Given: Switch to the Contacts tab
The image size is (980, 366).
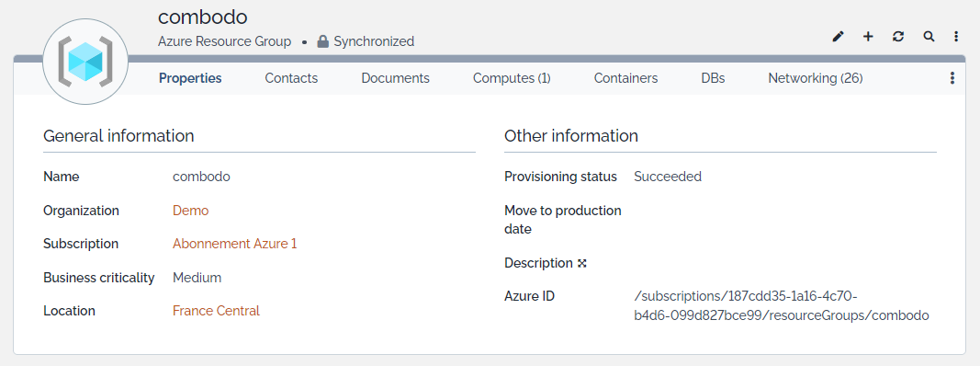Looking at the screenshot, I should tap(291, 78).
